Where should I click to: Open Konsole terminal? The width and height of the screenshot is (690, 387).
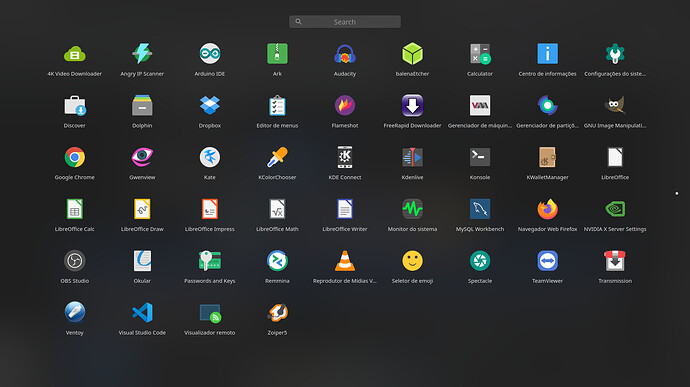pyautogui.click(x=480, y=158)
